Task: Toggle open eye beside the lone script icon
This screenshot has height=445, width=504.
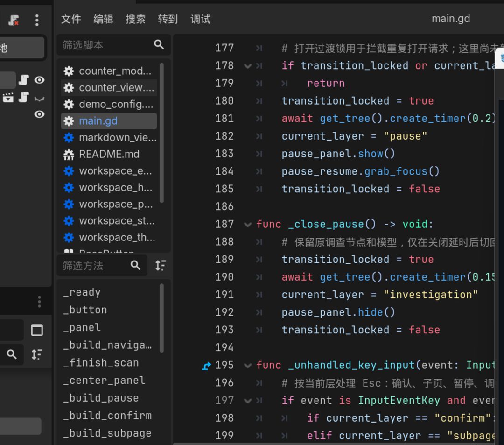Action: [x=39, y=80]
